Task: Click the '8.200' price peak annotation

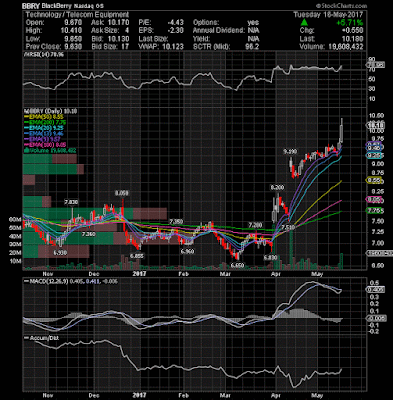Action: pyautogui.click(x=277, y=188)
